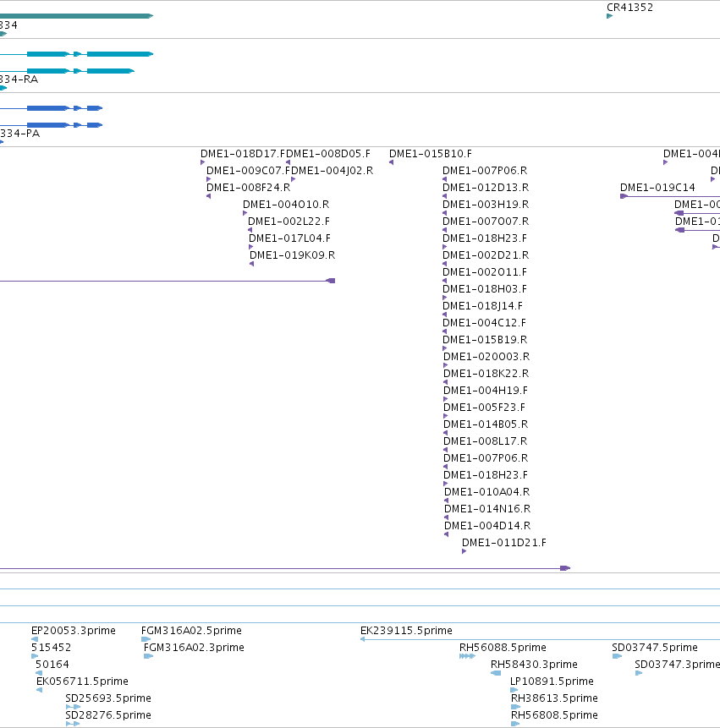720x728 pixels.
Task: Click the FGM316A02.3prime label
Action: (194, 648)
